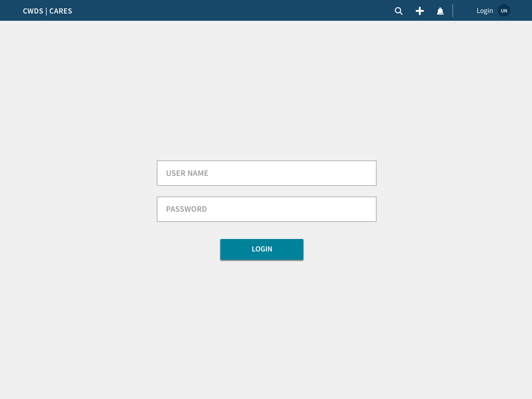The width and height of the screenshot is (532, 399).
Task: Click the CWDS word in the header
Action: 33,11
